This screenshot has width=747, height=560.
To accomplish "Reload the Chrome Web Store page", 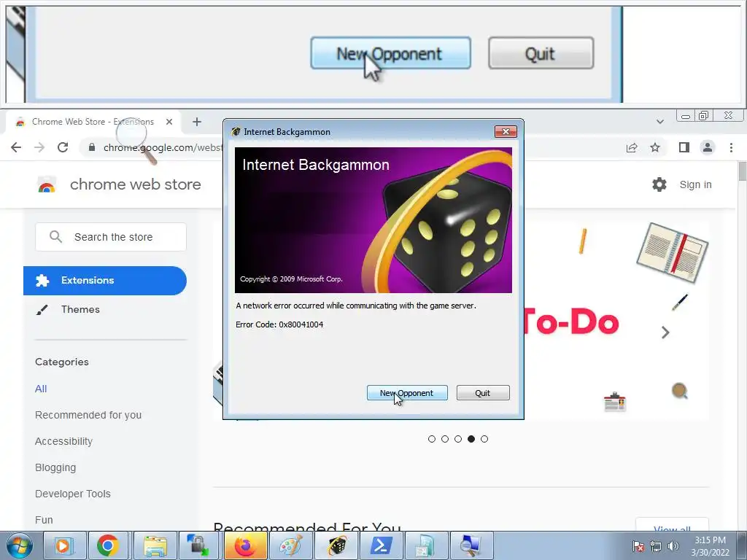I will click(63, 147).
